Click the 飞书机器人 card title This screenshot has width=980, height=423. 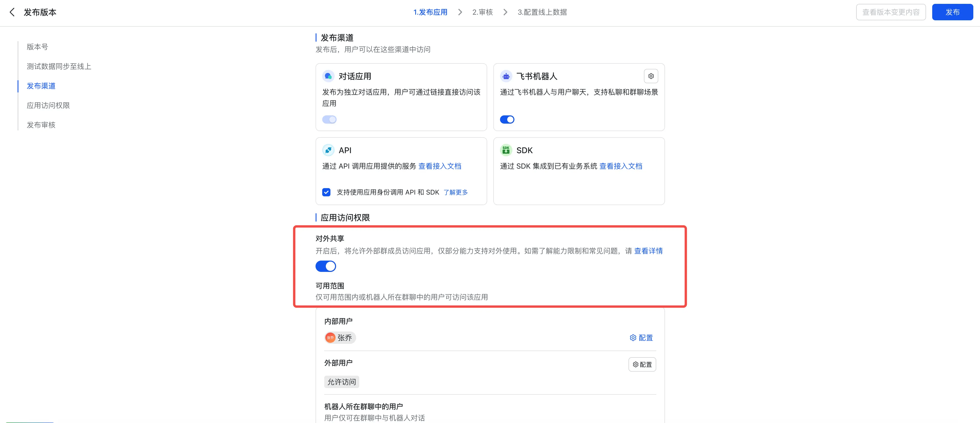[x=537, y=76]
